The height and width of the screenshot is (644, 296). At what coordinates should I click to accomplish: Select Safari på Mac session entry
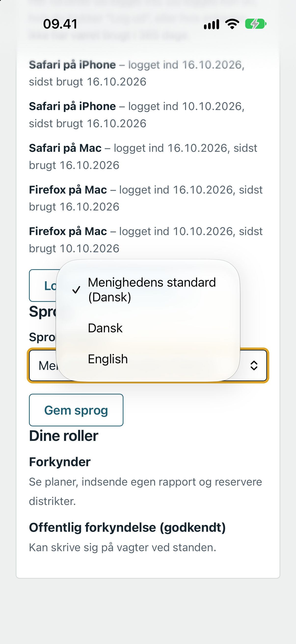point(143,156)
